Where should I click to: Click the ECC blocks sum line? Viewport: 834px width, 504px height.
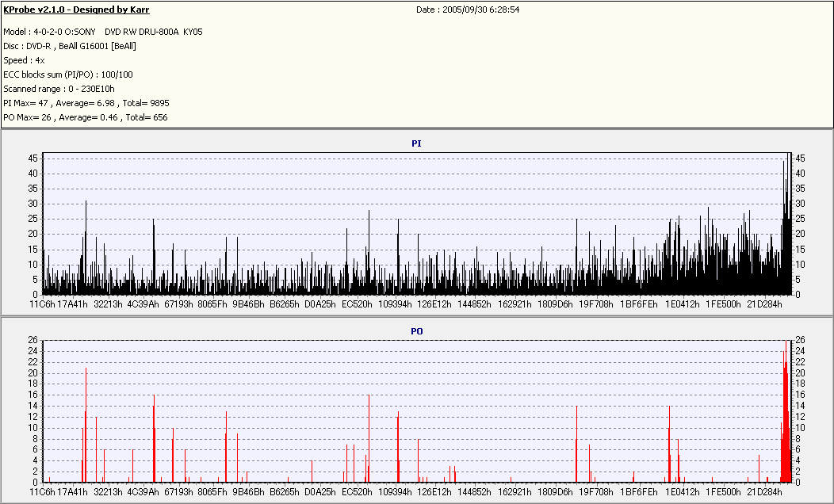tap(68, 75)
